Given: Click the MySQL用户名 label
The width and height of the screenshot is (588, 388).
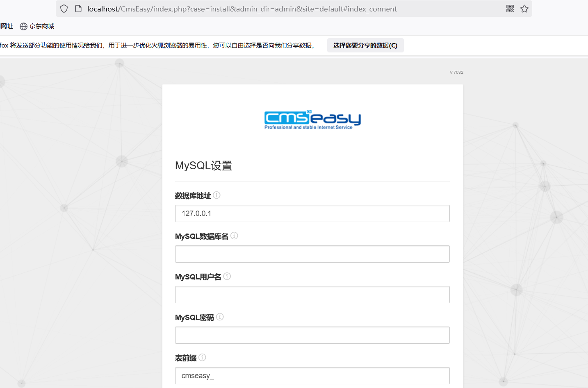Looking at the screenshot, I should coord(198,277).
